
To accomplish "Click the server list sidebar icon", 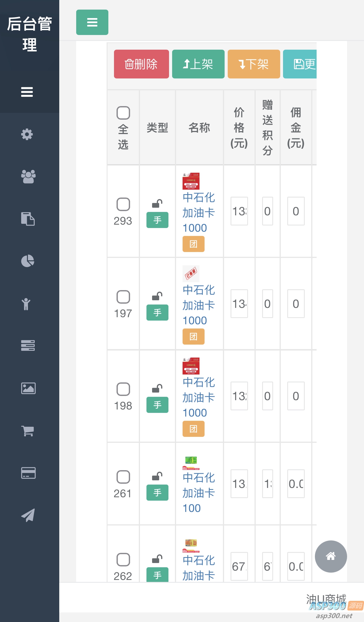I will click(x=28, y=345).
